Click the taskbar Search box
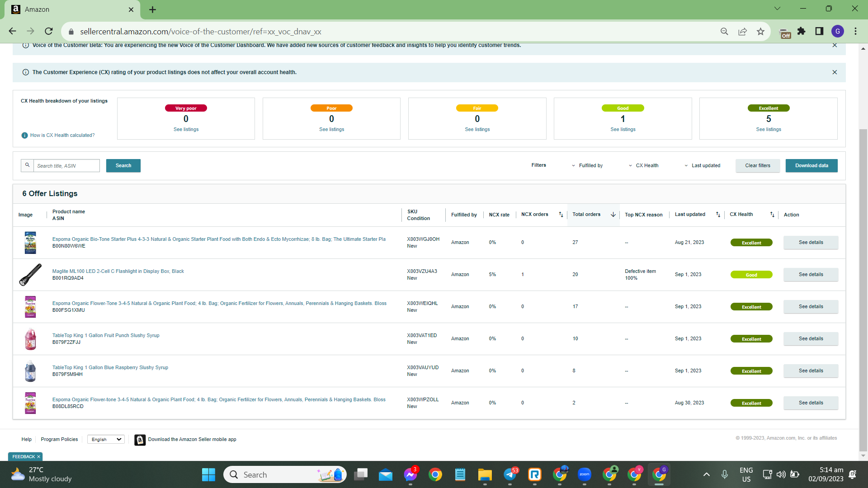The height and width of the screenshot is (488, 868). 285,474
